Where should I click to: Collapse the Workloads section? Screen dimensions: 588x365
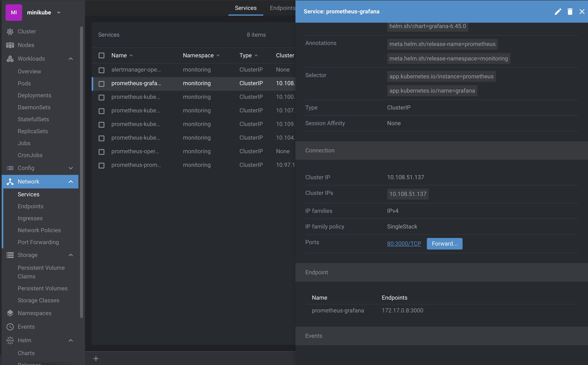(x=71, y=59)
